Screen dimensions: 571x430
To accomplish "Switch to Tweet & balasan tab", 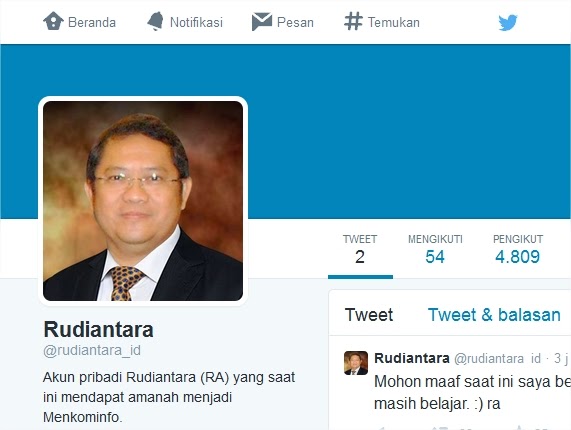I will (x=494, y=315).
